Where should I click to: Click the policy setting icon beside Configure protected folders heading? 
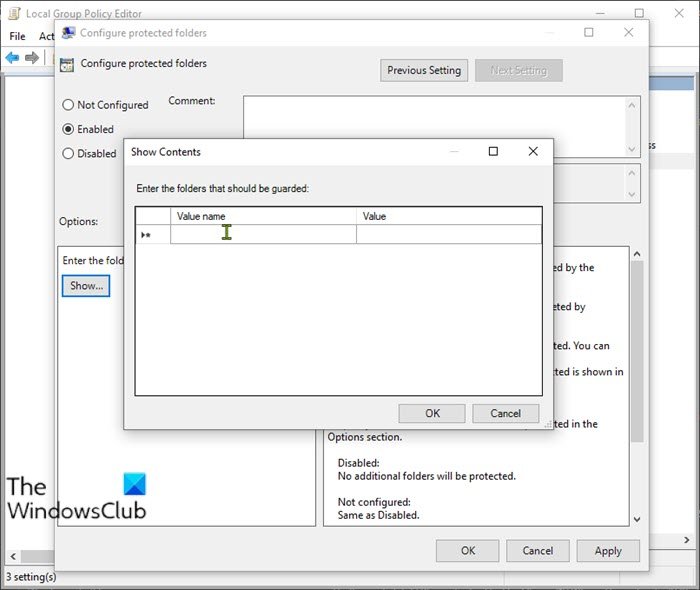(67, 65)
